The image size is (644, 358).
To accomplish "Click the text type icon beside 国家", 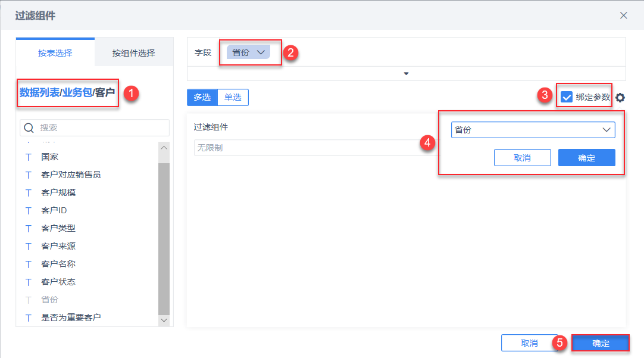I will tap(28, 157).
